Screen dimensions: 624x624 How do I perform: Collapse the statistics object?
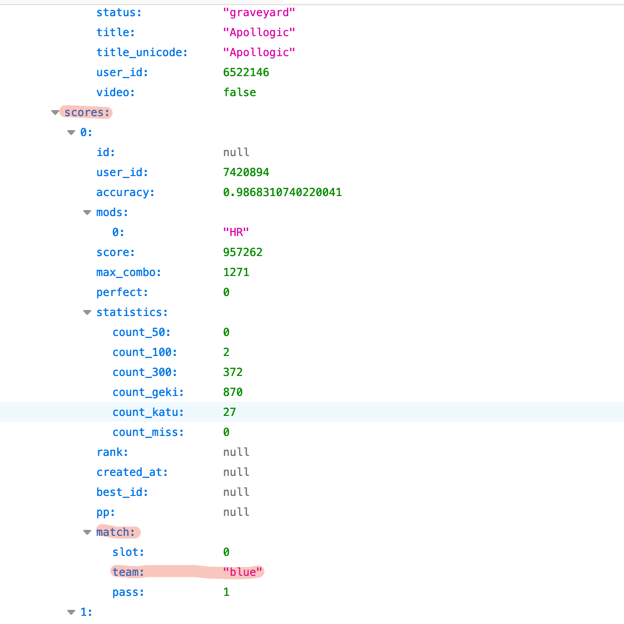[87, 312]
